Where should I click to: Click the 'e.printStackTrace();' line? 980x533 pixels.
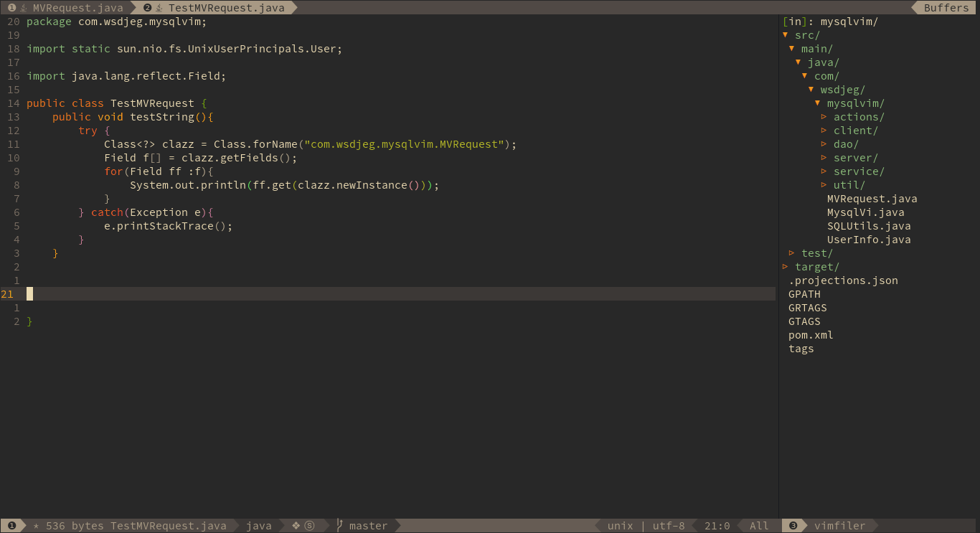click(169, 226)
